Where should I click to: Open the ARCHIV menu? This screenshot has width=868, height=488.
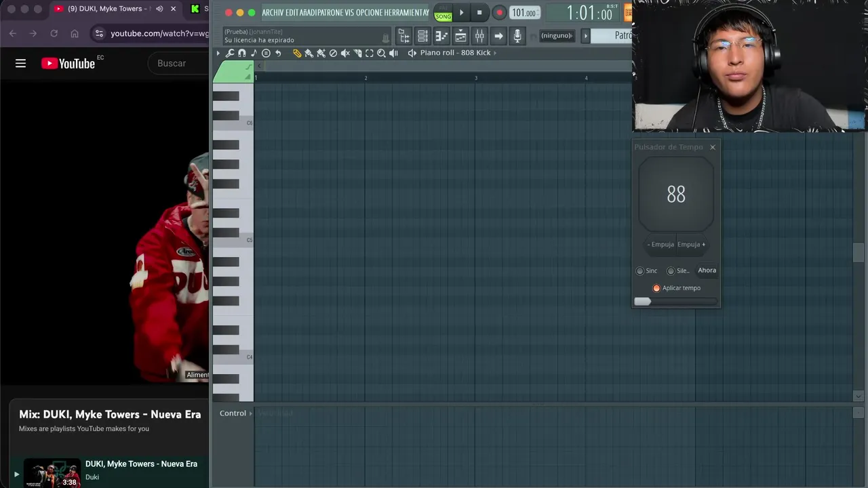pyautogui.click(x=273, y=13)
